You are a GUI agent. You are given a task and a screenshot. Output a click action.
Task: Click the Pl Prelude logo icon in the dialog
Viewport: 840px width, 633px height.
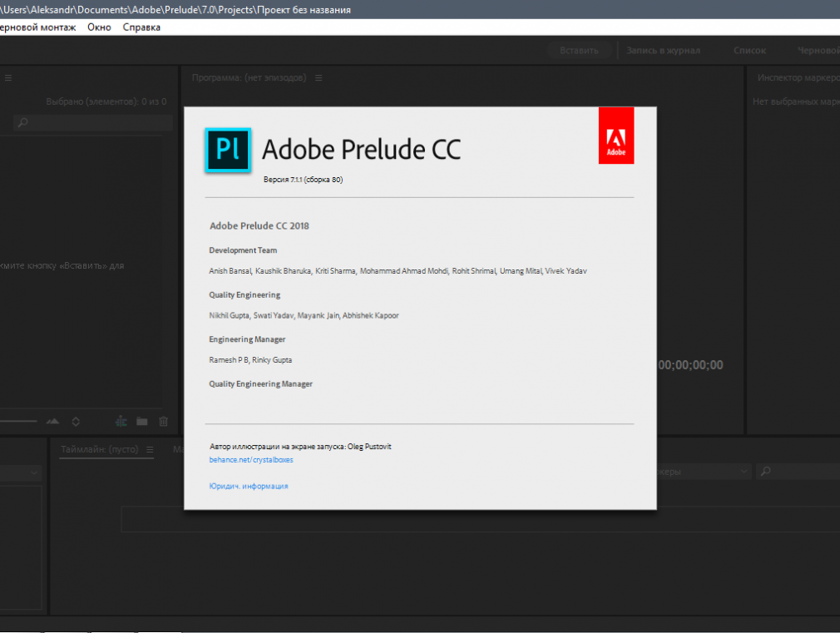click(x=228, y=150)
